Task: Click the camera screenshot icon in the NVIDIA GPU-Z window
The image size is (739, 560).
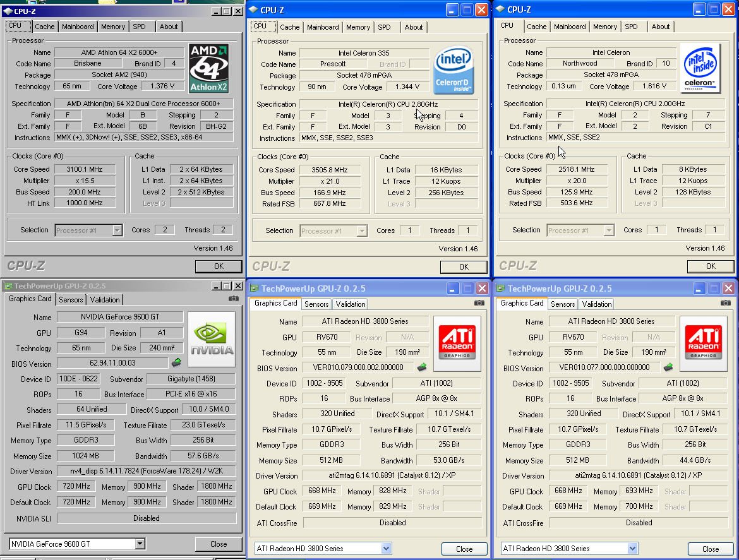Action: [x=234, y=299]
